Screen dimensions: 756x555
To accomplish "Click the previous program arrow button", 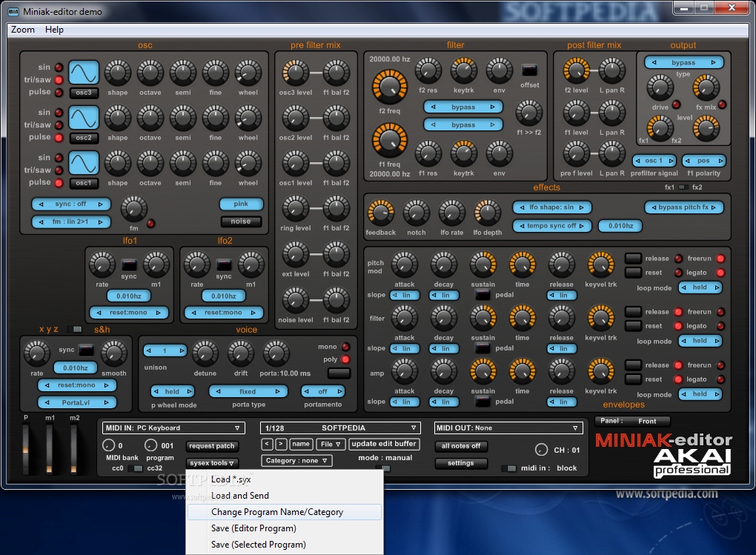I will pos(267,444).
